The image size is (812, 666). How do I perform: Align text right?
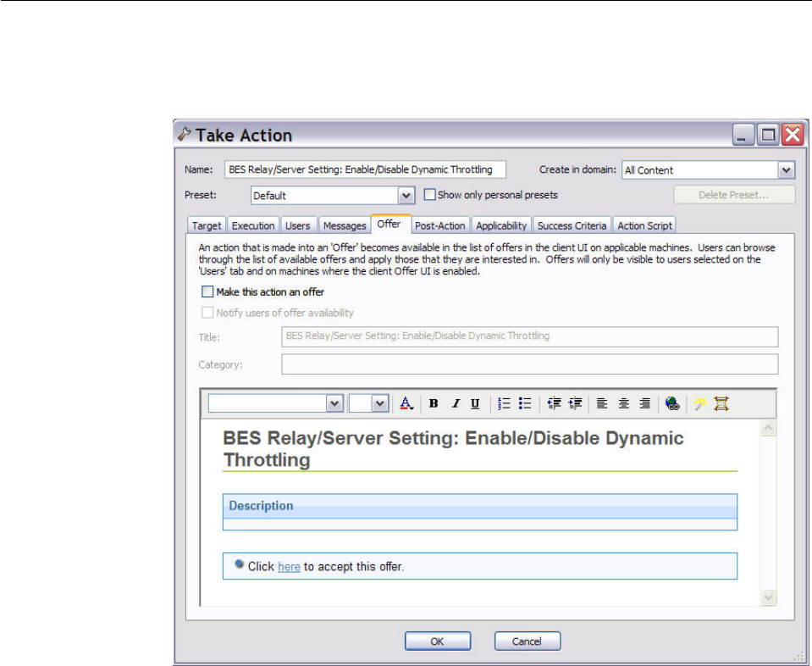(x=644, y=403)
